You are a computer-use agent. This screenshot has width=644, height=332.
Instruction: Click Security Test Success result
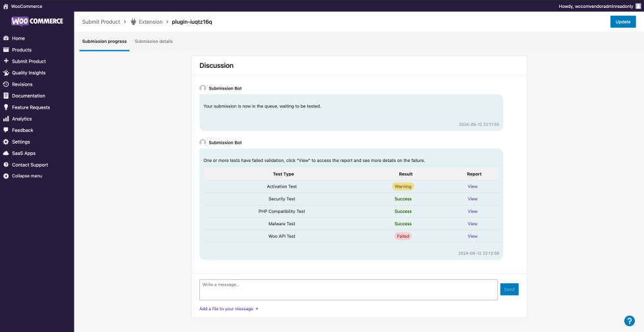point(403,199)
